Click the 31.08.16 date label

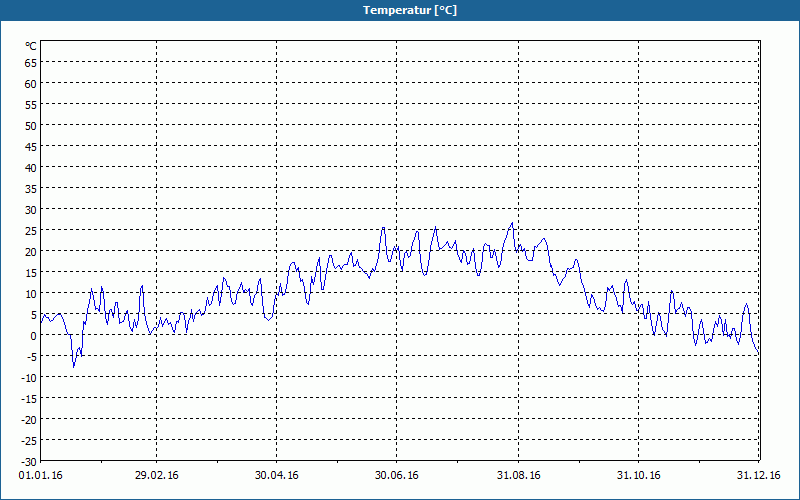518,476
